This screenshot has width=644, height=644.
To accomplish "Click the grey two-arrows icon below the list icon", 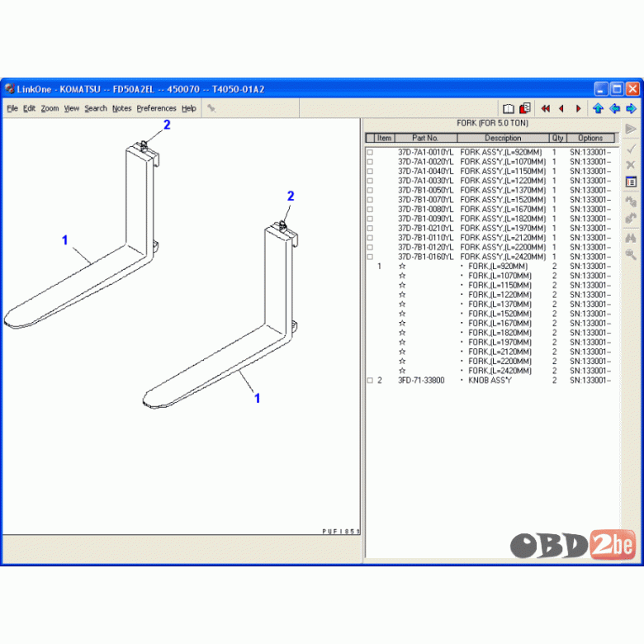I will (631, 201).
